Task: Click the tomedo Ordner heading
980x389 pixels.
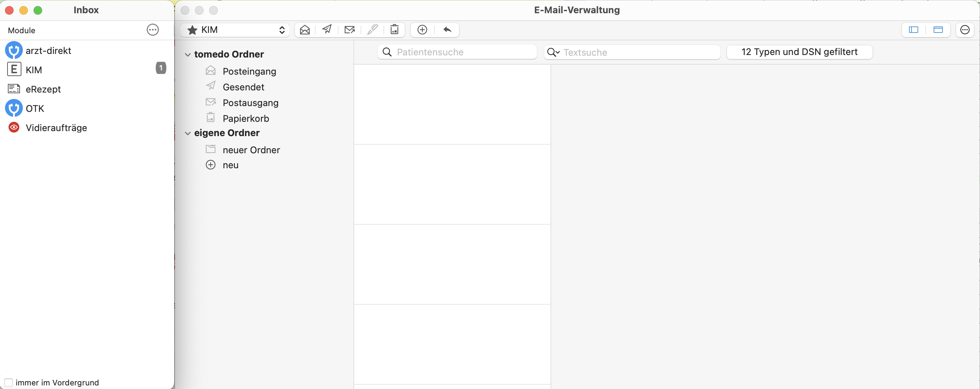Action: (x=228, y=54)
